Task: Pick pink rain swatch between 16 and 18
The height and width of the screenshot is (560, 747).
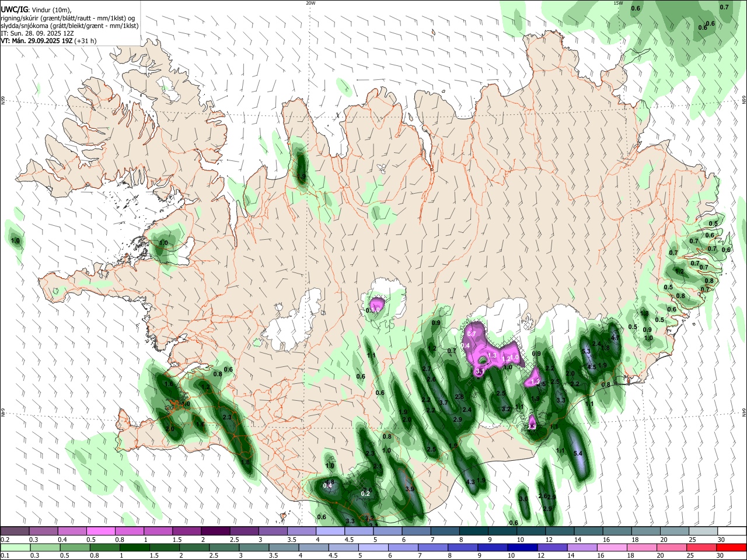Action: pos(613,547)
